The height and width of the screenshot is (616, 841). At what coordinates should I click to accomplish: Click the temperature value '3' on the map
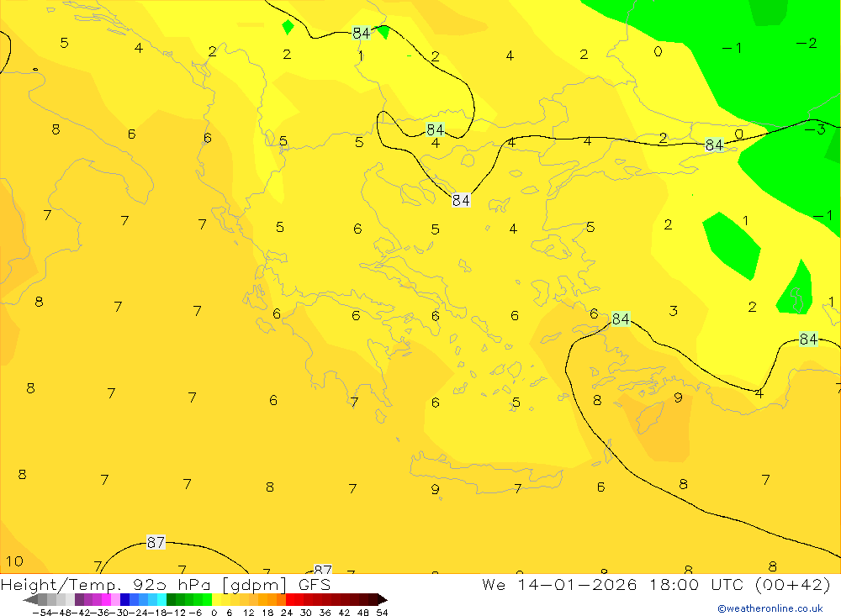tap(674, 310)
